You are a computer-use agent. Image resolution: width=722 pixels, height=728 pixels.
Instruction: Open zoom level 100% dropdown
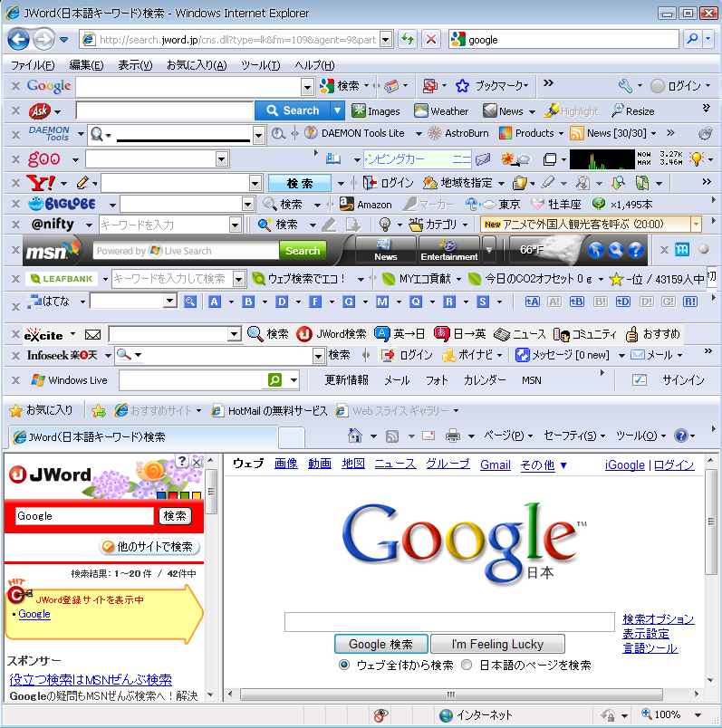(698, 715)
